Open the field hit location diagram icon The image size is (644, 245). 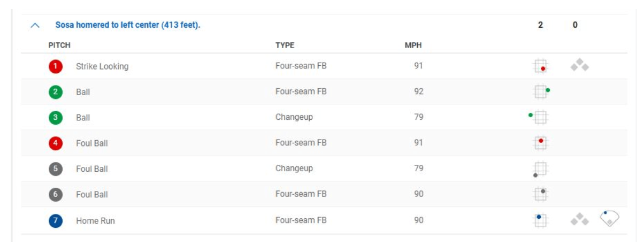coord(609,218)
